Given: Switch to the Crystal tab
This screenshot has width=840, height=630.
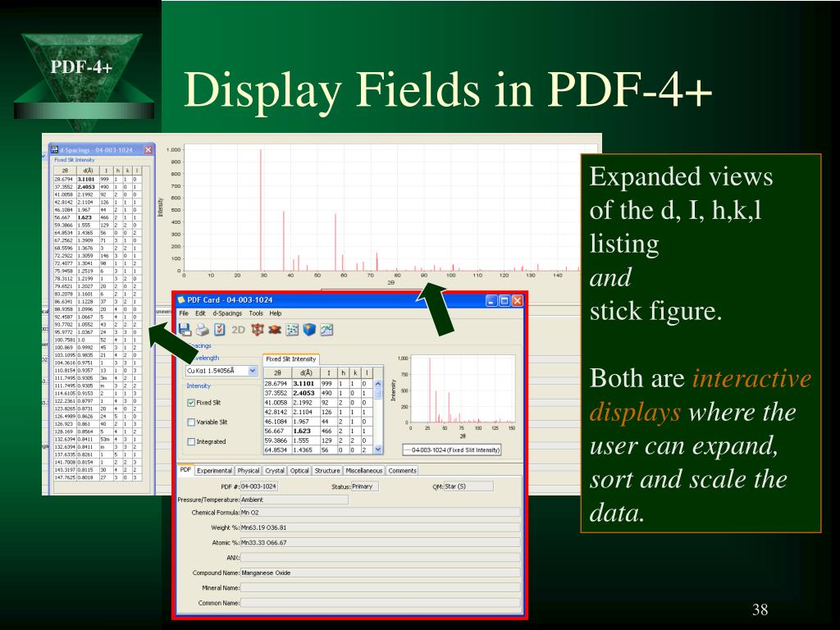Looking at the screenshot, I should tap(275, 470).
